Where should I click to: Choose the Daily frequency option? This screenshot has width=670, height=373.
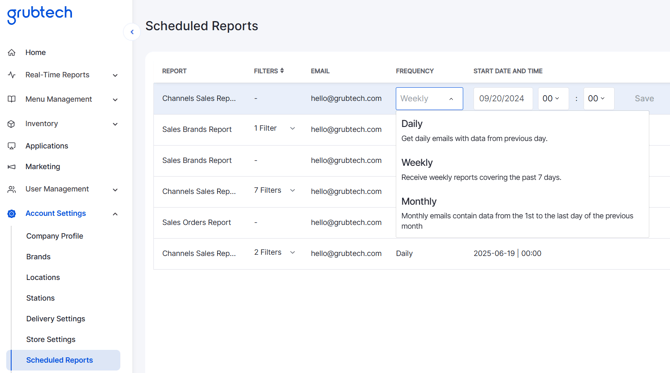tap(522, 131)
